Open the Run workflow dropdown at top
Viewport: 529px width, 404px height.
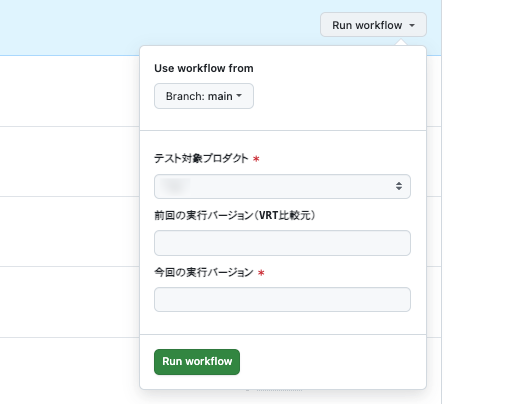(373, 25)
